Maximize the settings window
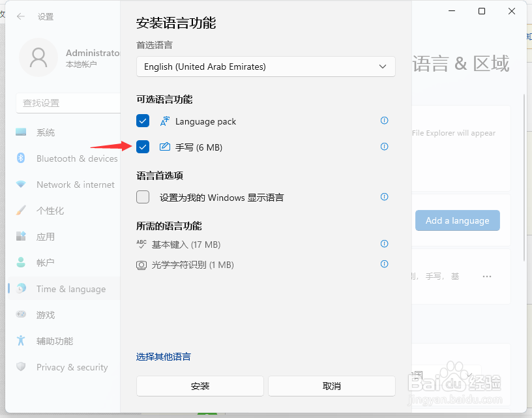This screenshot has height=418, width=532. click(482, 11)
